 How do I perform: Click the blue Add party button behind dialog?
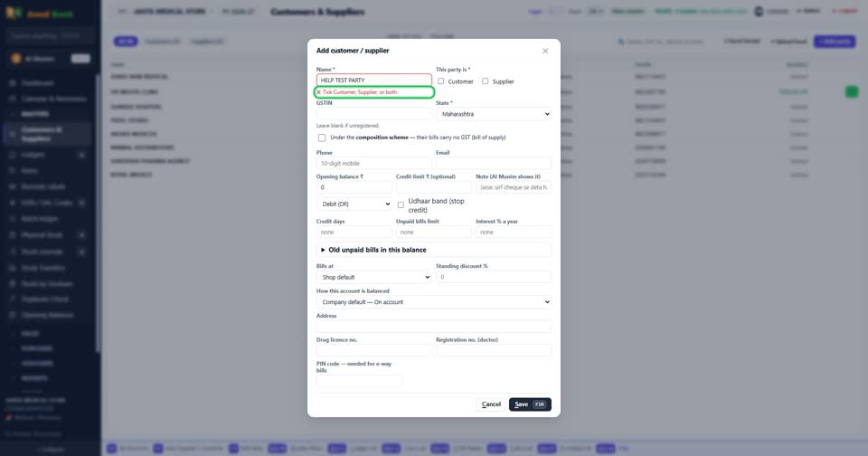[835, 42]
